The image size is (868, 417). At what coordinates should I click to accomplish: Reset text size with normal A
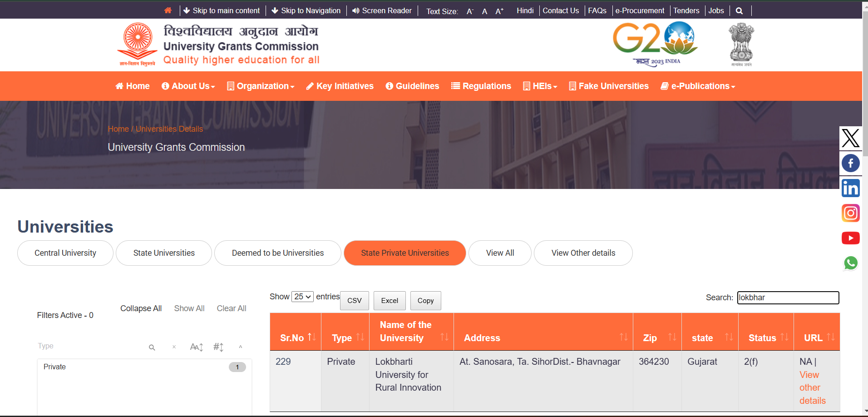(484, 11)
